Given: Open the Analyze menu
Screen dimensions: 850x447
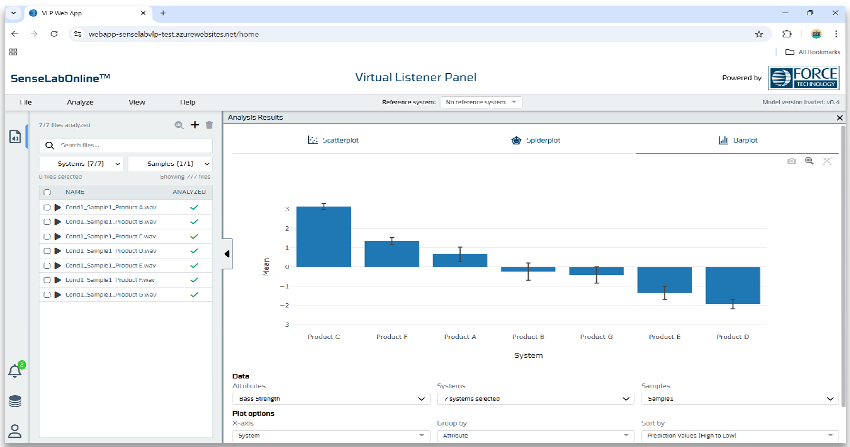Looking at the screenshot, I should pos(80,102).
